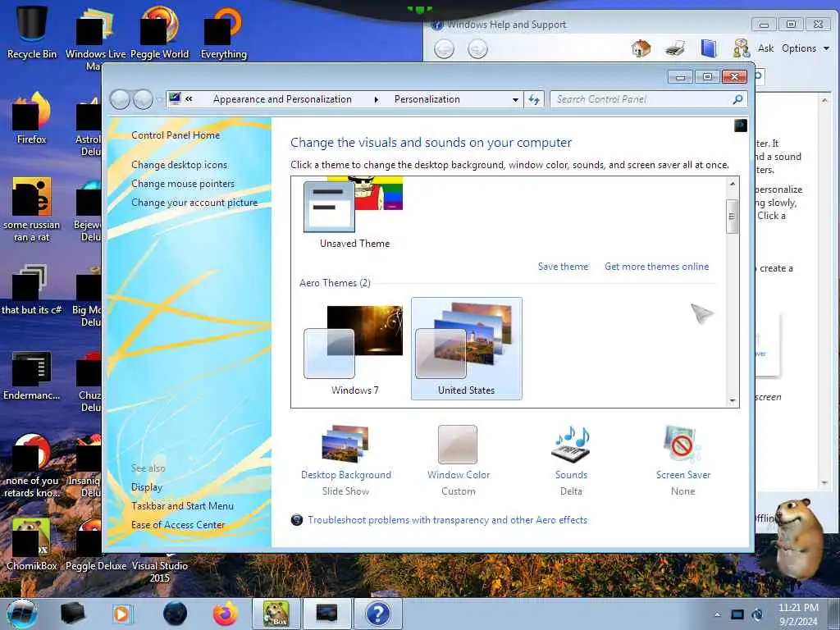
Task: Click the Personalization breadcrumb
Action: pos(427,99)
